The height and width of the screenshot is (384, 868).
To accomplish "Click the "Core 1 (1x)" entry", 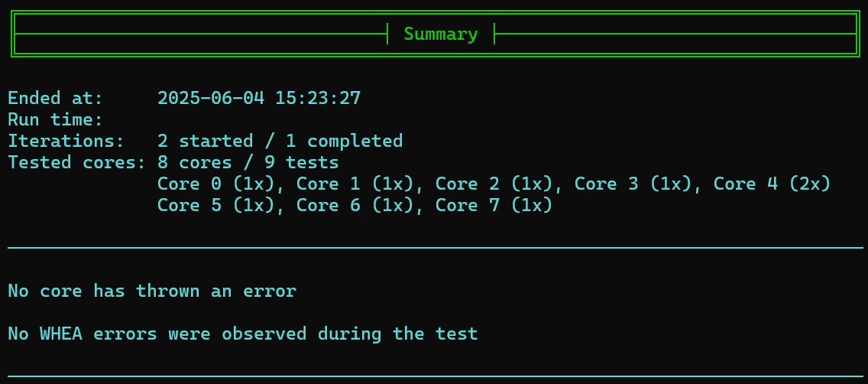I will pyautogui.click(x=355, y=184).
